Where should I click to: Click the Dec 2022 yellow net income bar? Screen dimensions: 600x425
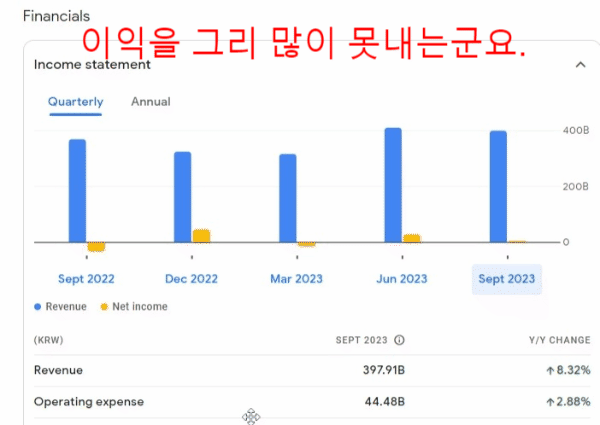pos(201,236)
